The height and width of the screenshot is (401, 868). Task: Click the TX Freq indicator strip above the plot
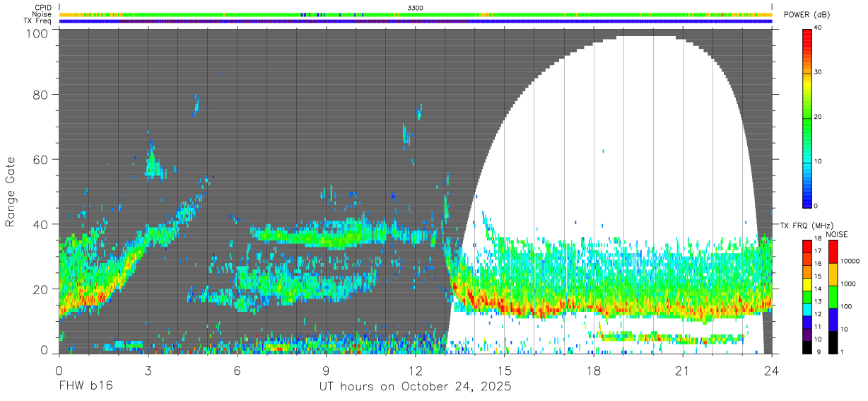(416, 21)
